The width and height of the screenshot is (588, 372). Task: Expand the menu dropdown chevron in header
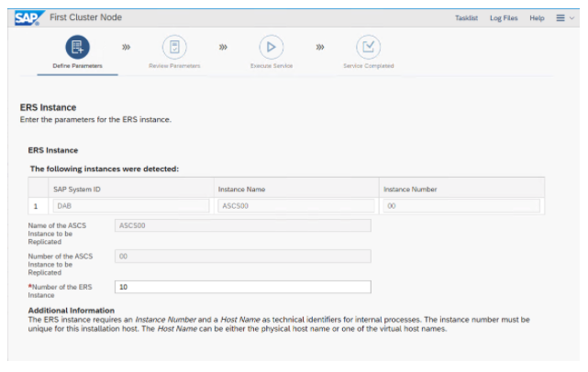tap(571, 18)
